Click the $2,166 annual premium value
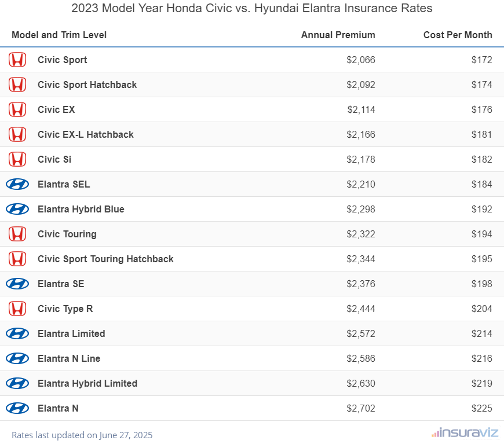504x444 pixels. [x=361, y=135]
